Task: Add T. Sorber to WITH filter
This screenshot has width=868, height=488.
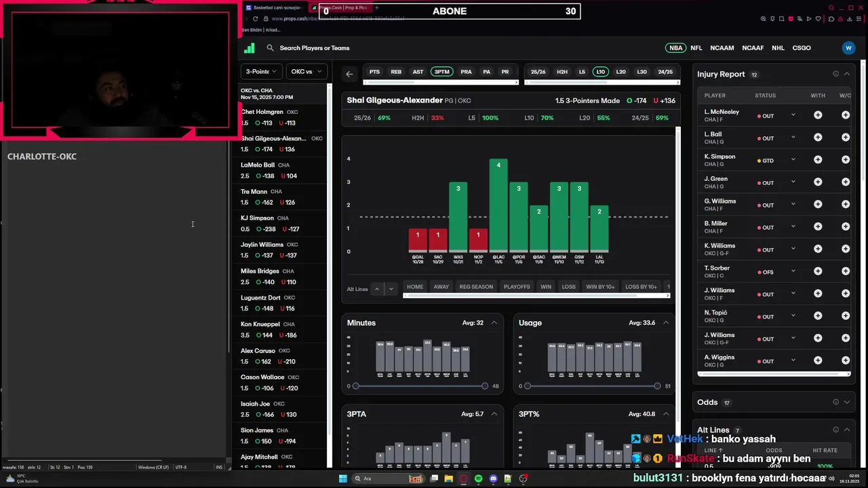Action: coord(818,271)
